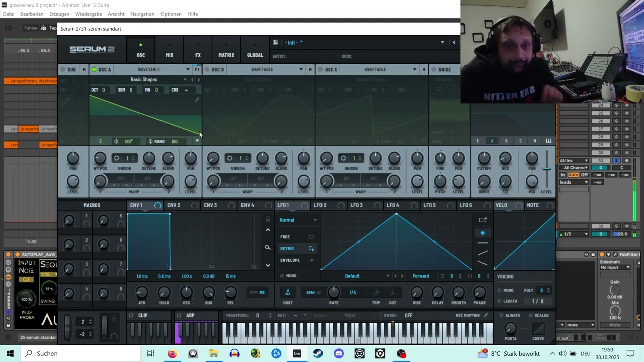644x362 pixels.
Task: Open Firefox from the taskbar
Action: tap(172, 353)
